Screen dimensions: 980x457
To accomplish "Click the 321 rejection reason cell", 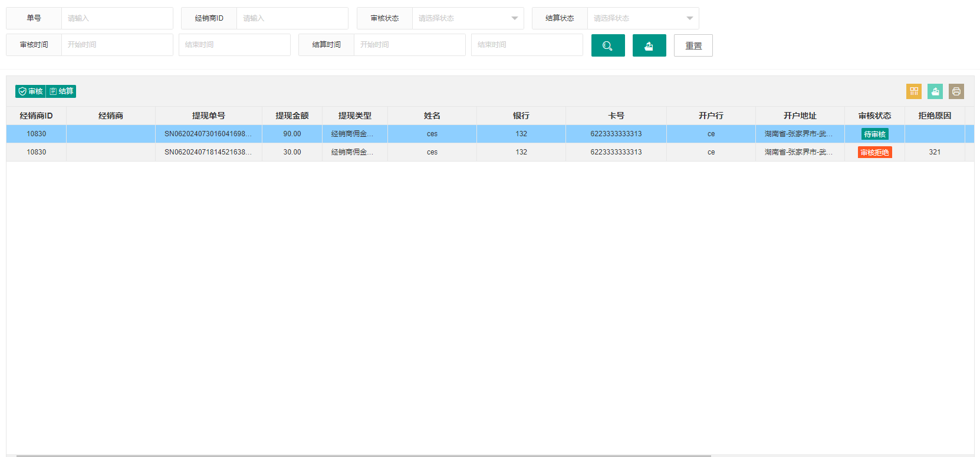I will [935, 152].
